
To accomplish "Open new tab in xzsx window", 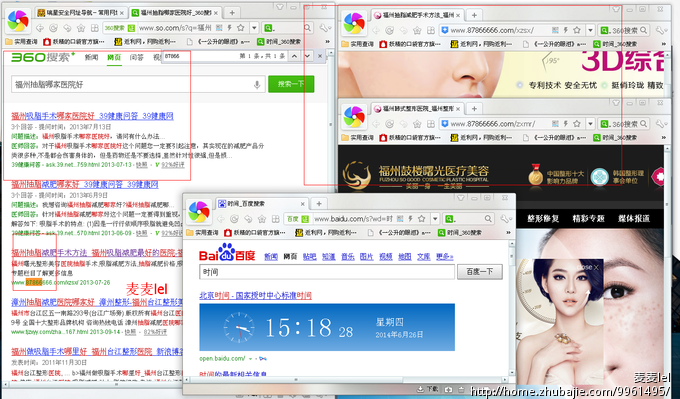I will [474, 15].
